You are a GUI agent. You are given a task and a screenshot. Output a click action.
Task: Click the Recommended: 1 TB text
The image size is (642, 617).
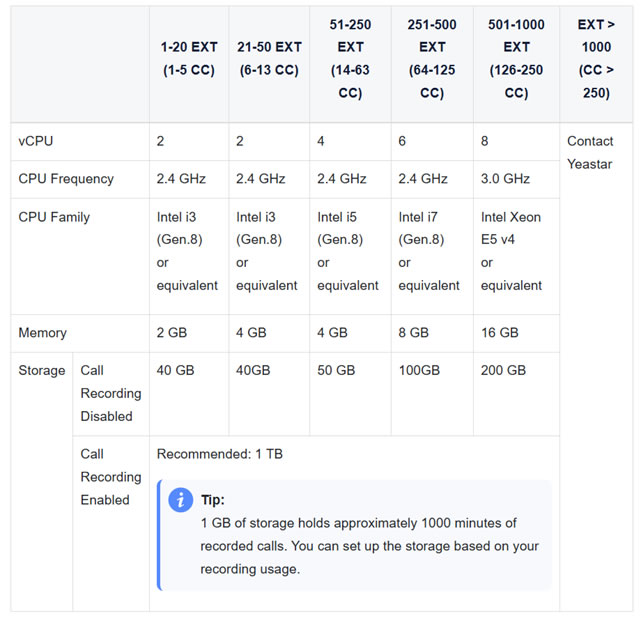click(220, 454)
